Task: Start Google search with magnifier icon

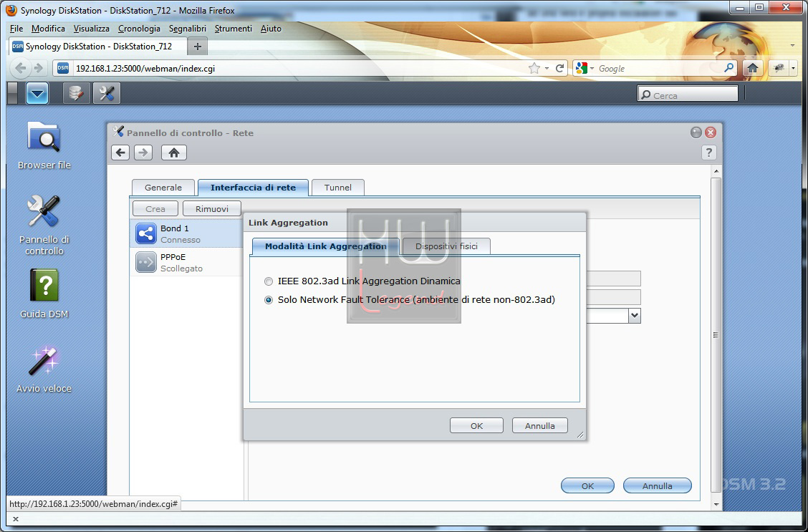Action: [728, 68]
